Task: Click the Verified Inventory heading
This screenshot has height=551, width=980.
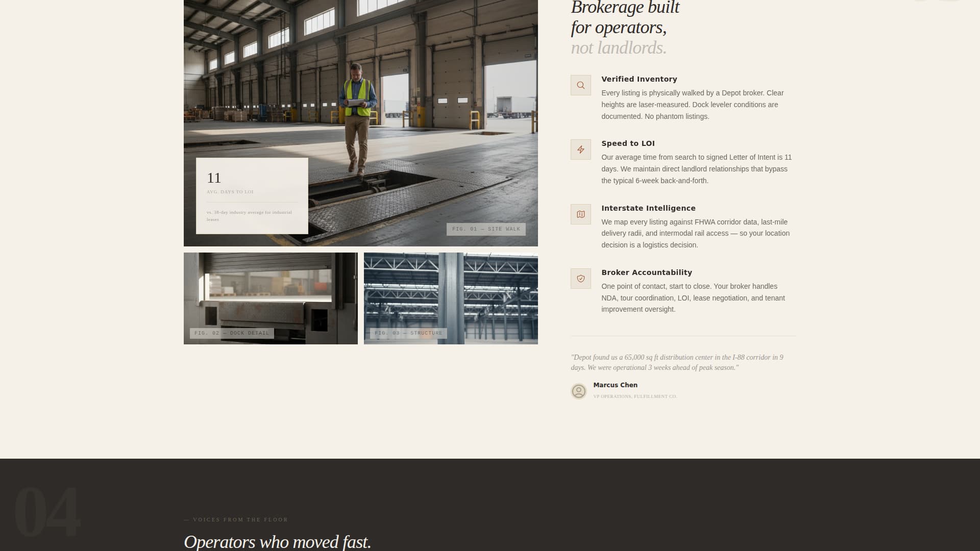Action: (x=639, y=79)
